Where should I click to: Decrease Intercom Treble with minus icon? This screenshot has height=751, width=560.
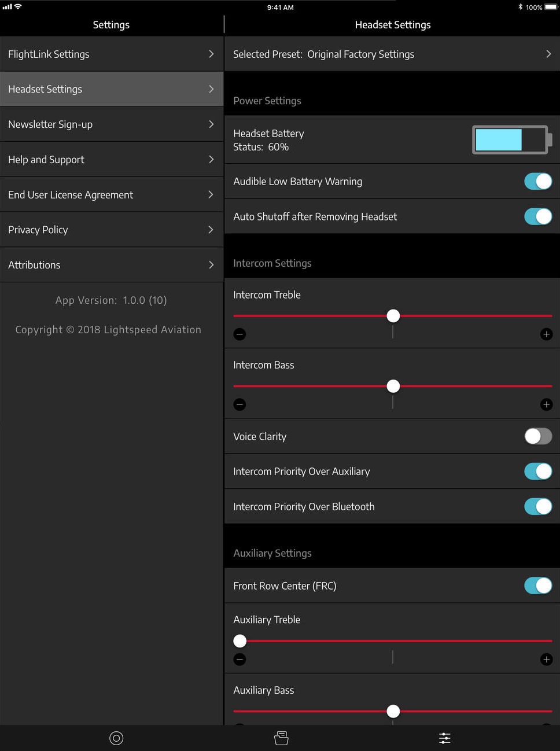click(240, 334)
